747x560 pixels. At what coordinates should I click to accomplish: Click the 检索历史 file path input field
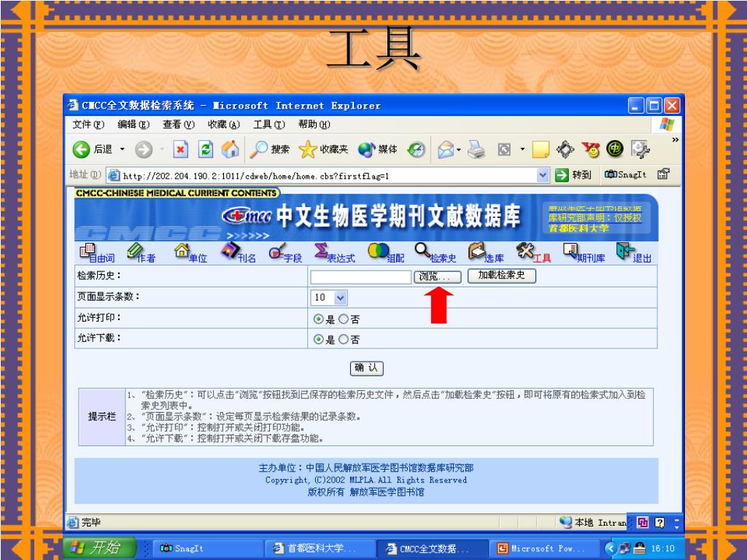[x=360, y=277]
